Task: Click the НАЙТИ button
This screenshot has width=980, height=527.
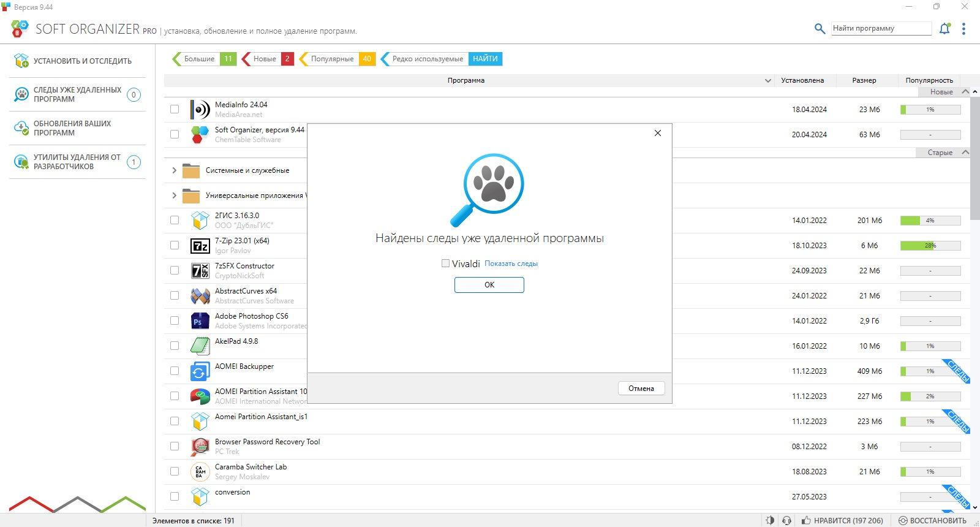Action: coord(485,59)
